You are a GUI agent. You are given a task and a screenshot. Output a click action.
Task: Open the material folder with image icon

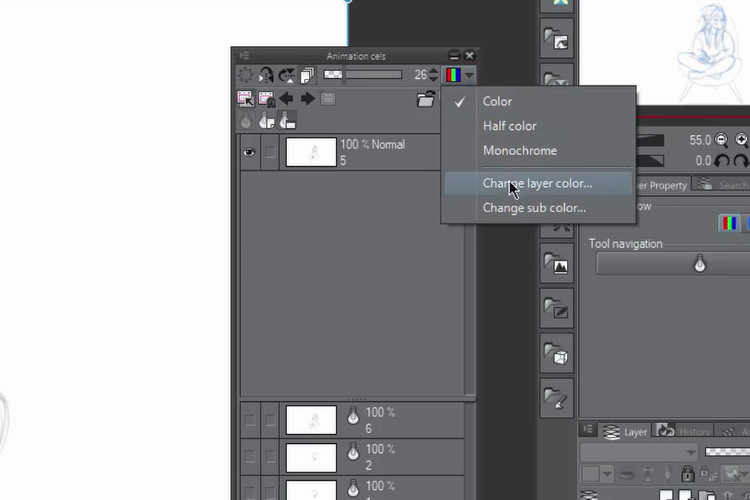[557, 39]
